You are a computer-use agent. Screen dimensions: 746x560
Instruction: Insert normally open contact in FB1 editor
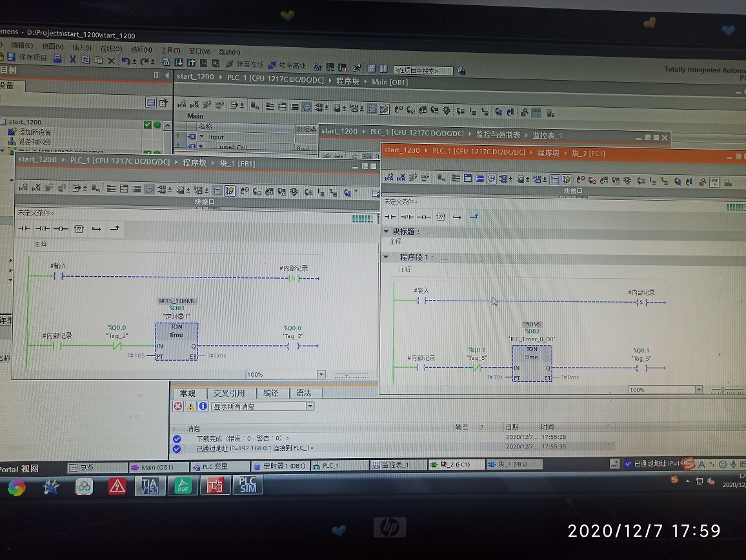click(24, 228)
